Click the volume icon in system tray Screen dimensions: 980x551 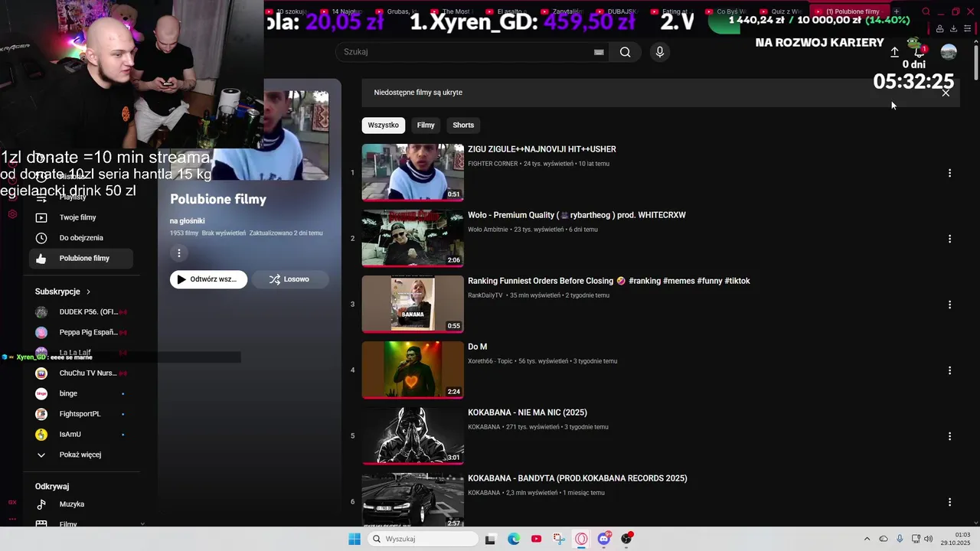coord(929,539)
